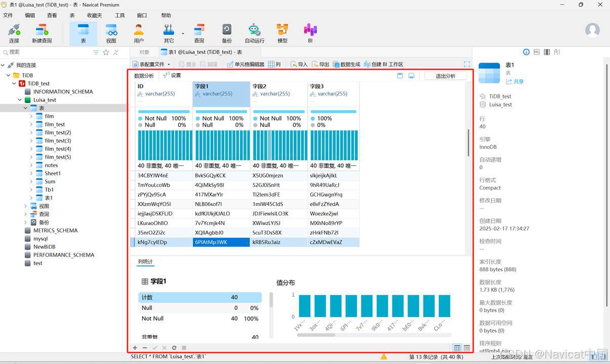Open 查询 from the main toolbar

(x=199, y=33)
